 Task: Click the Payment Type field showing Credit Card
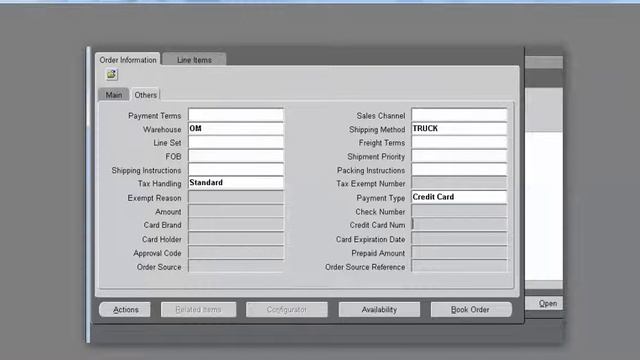459,197
